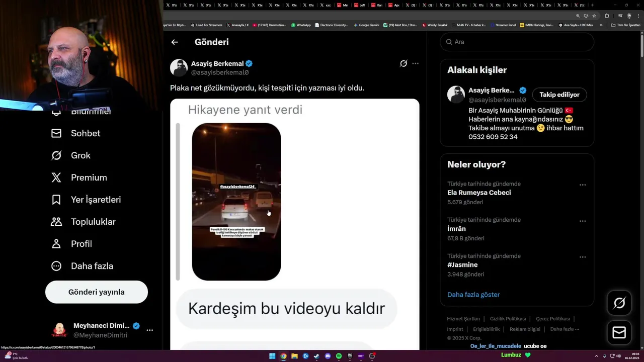
Task: Open Steam from the taskbar
Action: click(316, 356)
